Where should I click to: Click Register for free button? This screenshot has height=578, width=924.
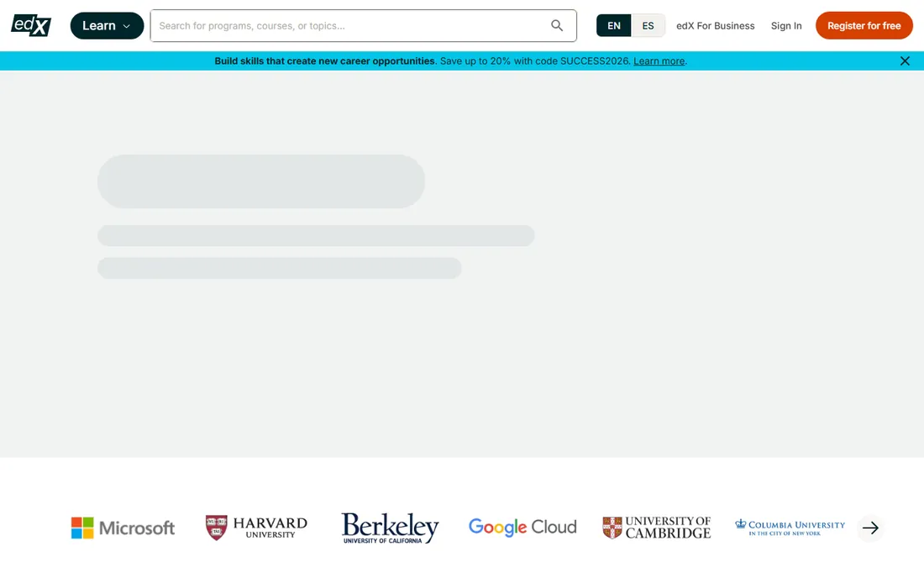pyautogui.click(x=864, y=26)
